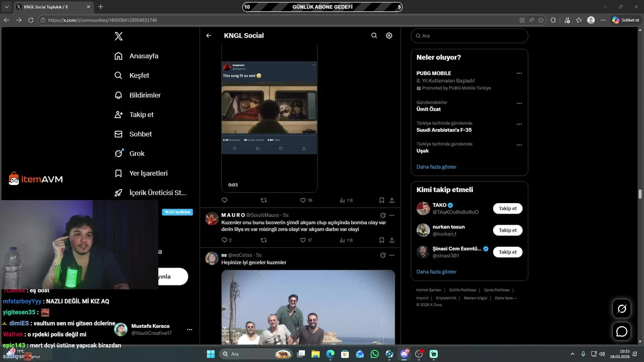Image resolution: width=644 pixels, height=362 pixels.
Task: Open Hizmet Şartları footer link
Action: pyautogui.click(x=429, y=290)
